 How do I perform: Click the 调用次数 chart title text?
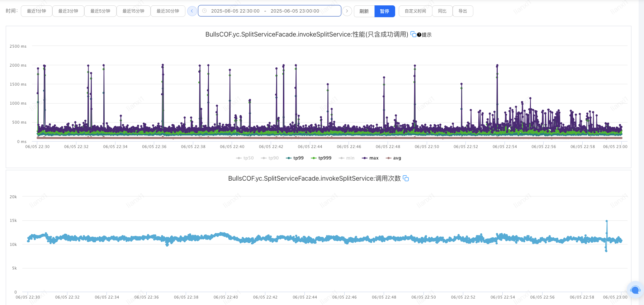click(314, 178)
